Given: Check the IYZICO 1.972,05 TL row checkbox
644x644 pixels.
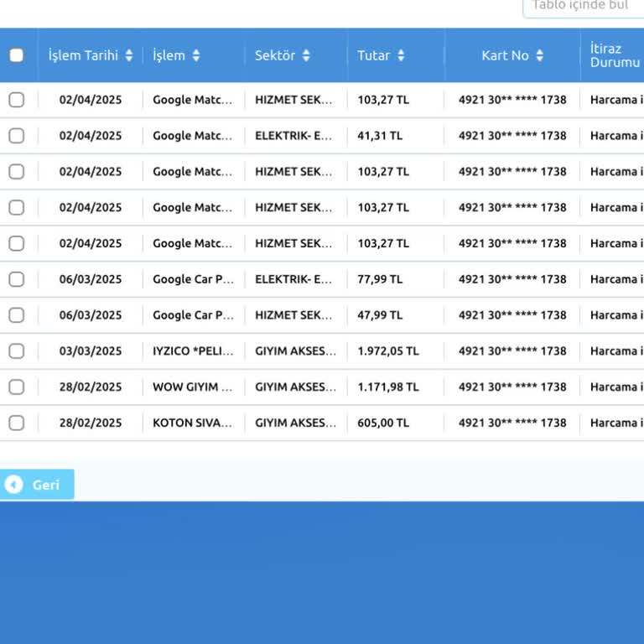Looking at the screenshot, I should (17, 351).
